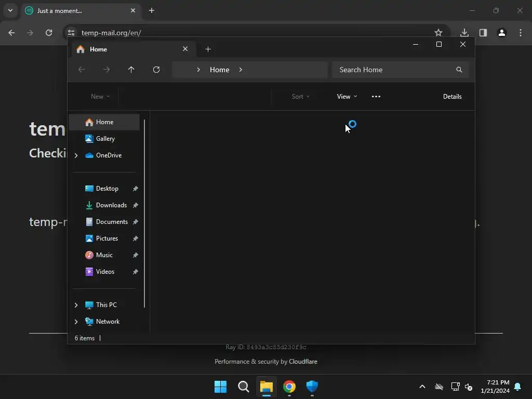The height and width of the screenshot is (399, 532).
Task: Toggle Chrome side panel
Action: (483, 33)
